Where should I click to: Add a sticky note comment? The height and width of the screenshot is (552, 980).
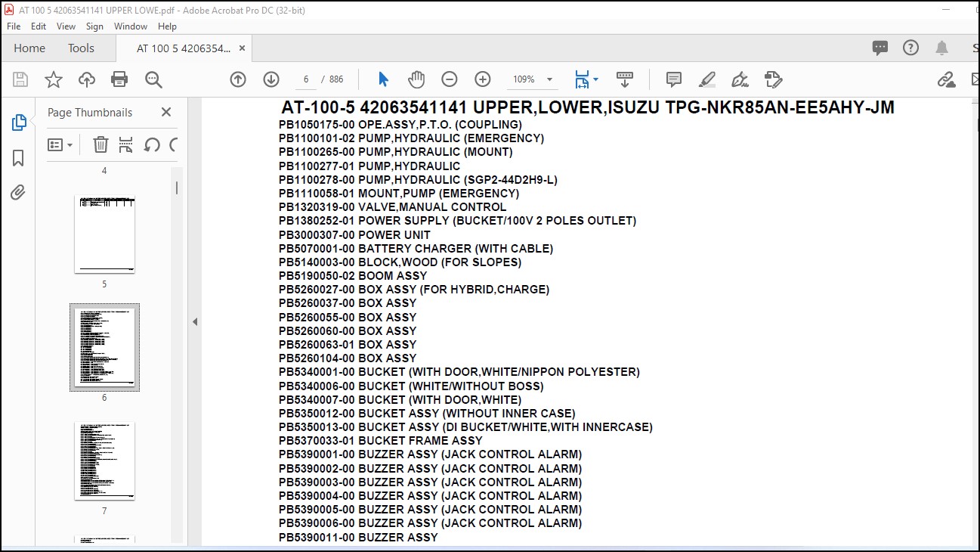tap(674, 79)
